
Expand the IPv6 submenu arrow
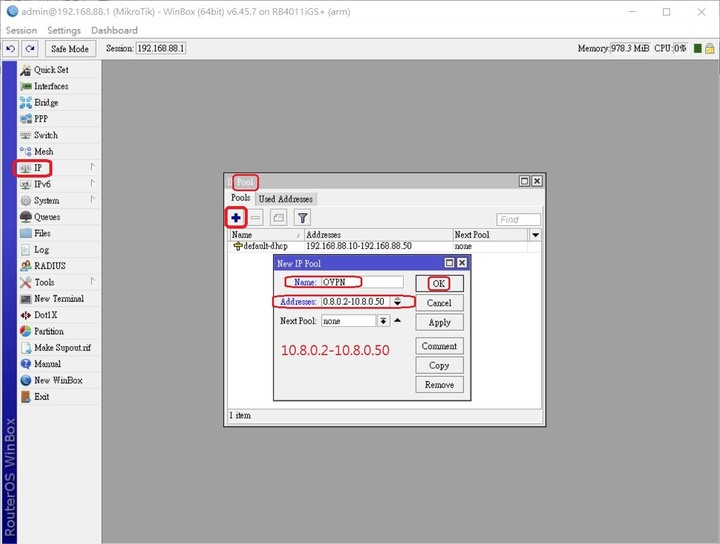(93, 183)
